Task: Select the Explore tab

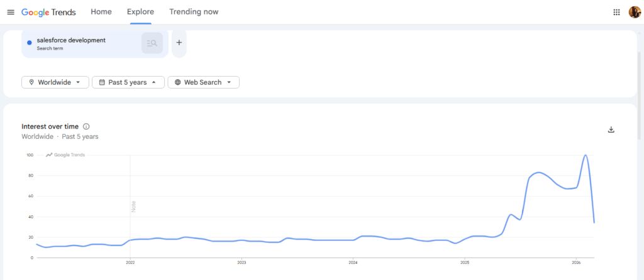Action: point(140,12)
